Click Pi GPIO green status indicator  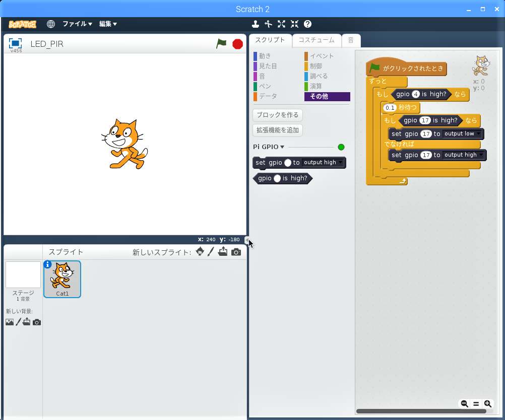(341, 147)
